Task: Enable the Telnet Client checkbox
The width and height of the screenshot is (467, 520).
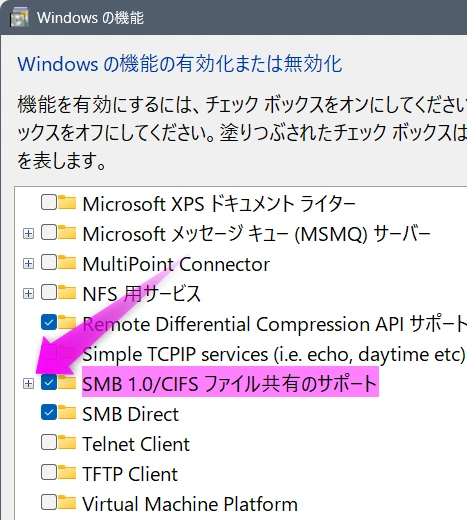Action: point(49,443)
